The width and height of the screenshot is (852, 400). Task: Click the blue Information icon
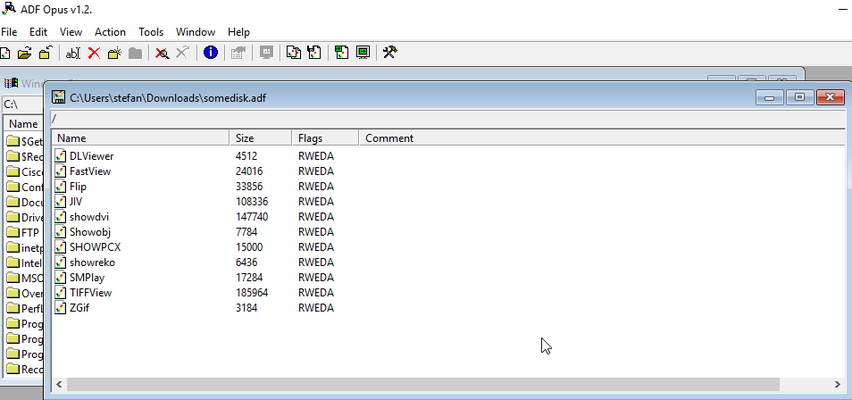pyautogui.click(x=210, y=53)
